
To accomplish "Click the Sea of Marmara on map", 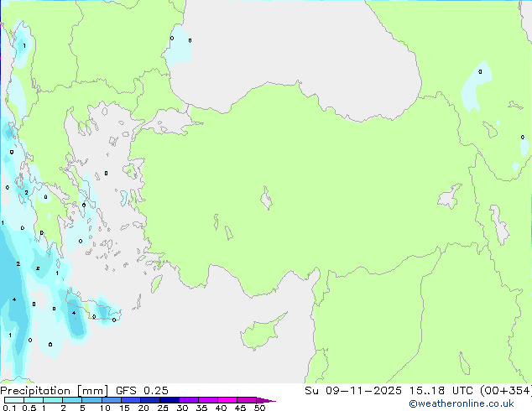I will [171, 122].
